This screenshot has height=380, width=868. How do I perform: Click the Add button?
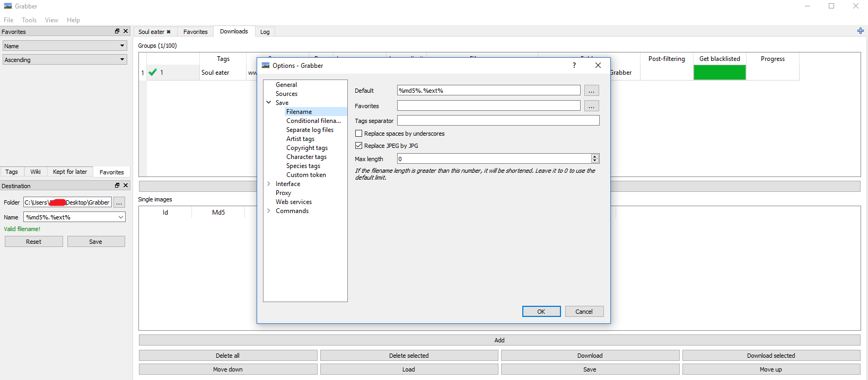point(499,340)
